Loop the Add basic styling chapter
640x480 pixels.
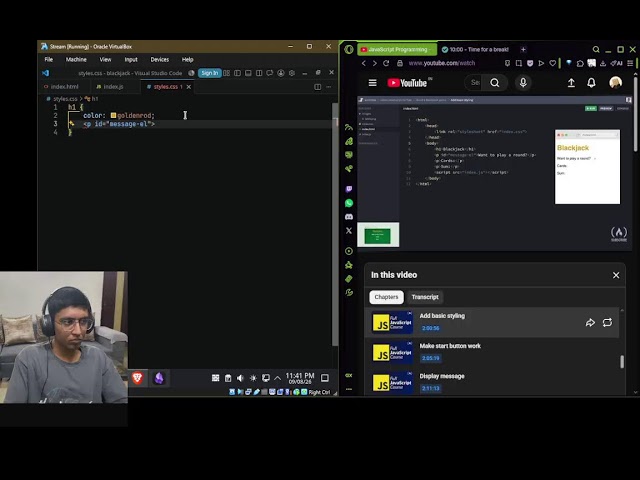pos(607,323)
